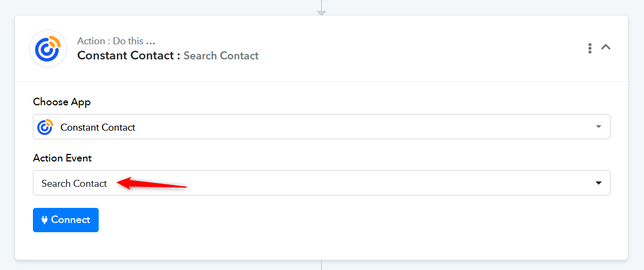Click the large Constant Contact logo in header
The image size is (644, 270).
pos(48,49)
